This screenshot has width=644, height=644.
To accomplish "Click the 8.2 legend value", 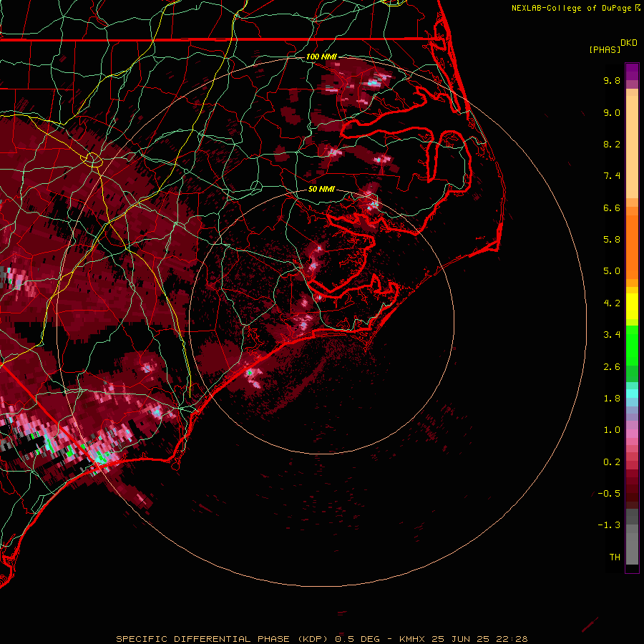I will (612, 144).
